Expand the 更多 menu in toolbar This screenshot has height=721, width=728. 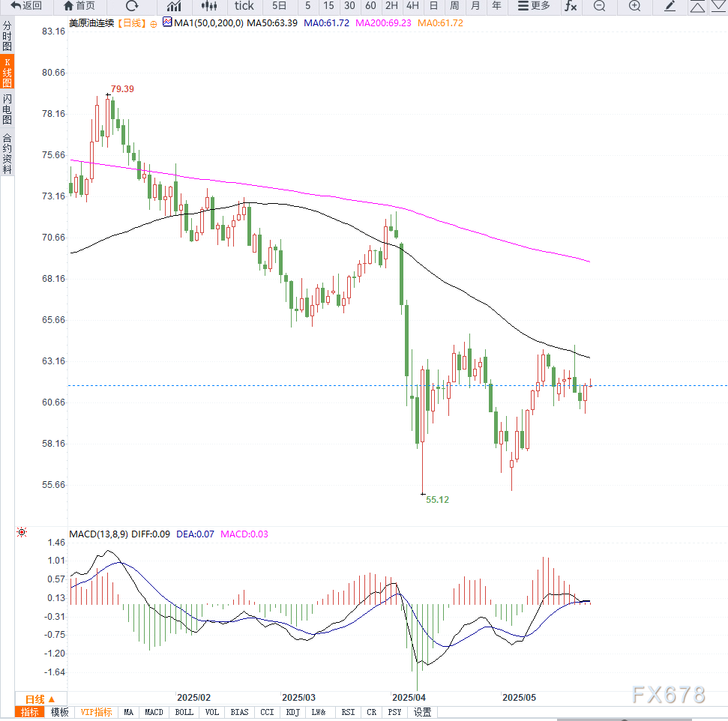[x=534, y=6]
